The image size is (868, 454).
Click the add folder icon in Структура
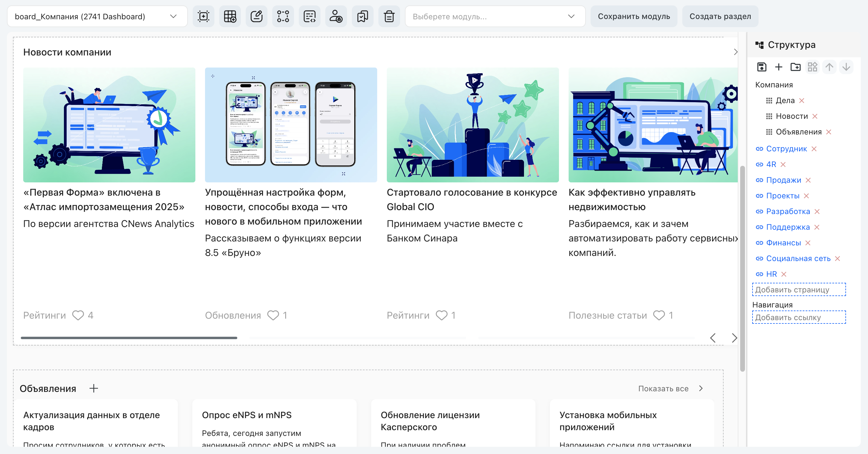tap(796, 67)
